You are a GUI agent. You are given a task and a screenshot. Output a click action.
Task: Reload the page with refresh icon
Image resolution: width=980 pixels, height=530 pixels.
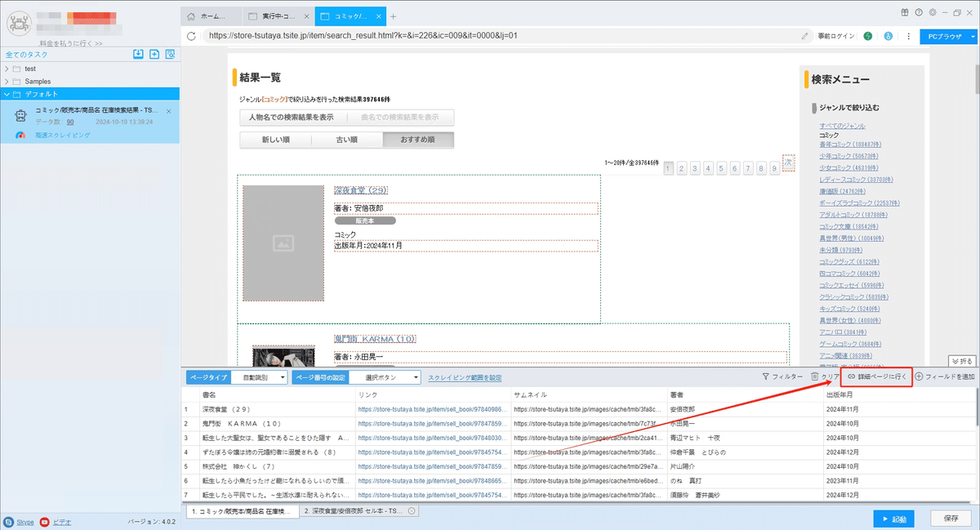click(x=191, y=36)
